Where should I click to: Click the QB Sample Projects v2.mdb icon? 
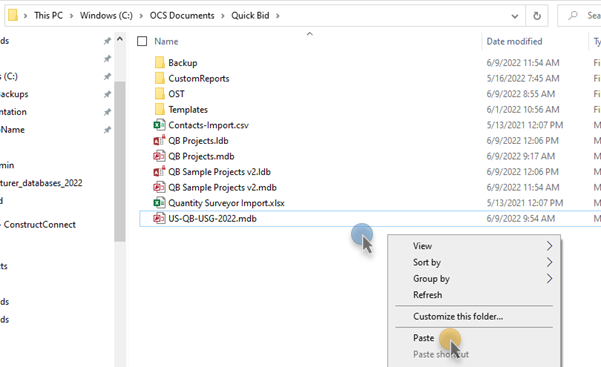click(159, 187)
